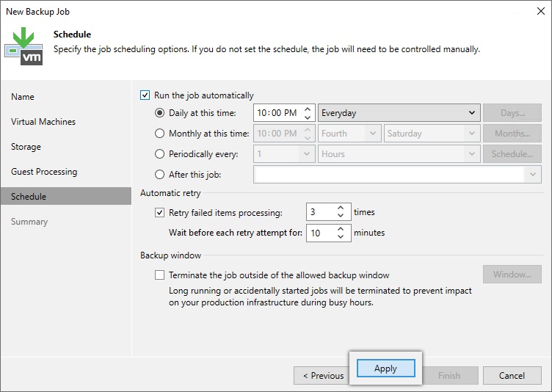Open the Fourth week dropdown
The height and width of the screenshot is (392, 552).
(x=349, y=133)
